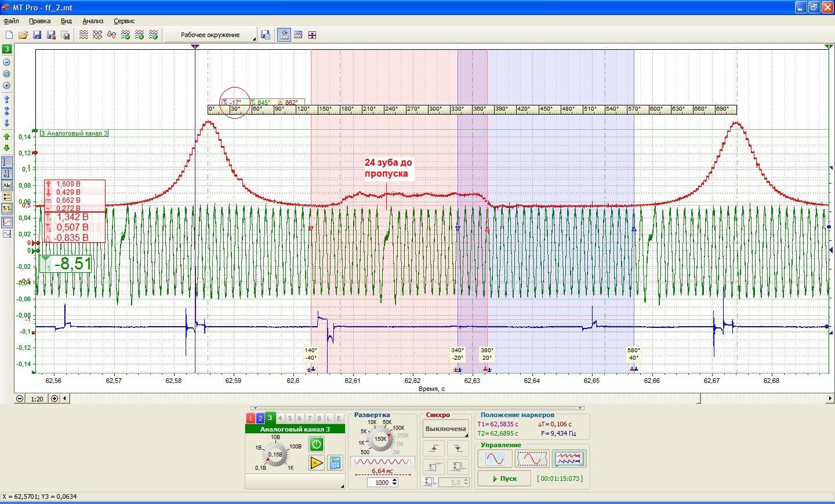
Task: Click the Развертка 1000 value stepper arrows
Action: (394, 482)
